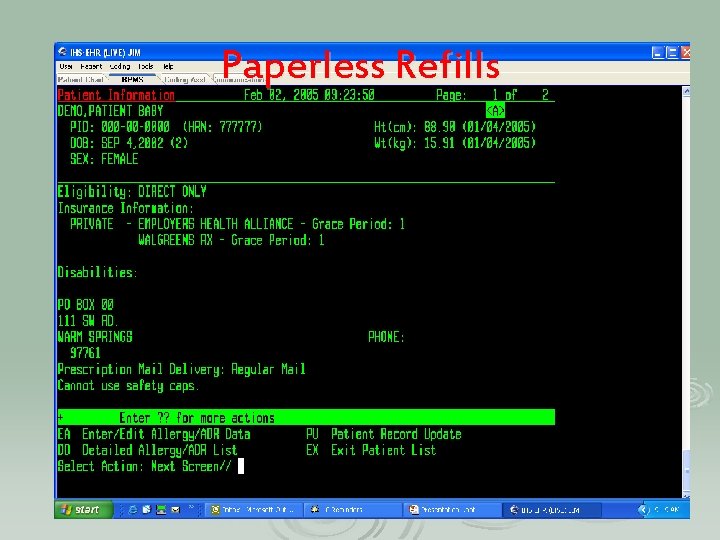Expand hidden system tray icons arrow
Viewport: 720px width, 540px height.
(x=643, y=510)
